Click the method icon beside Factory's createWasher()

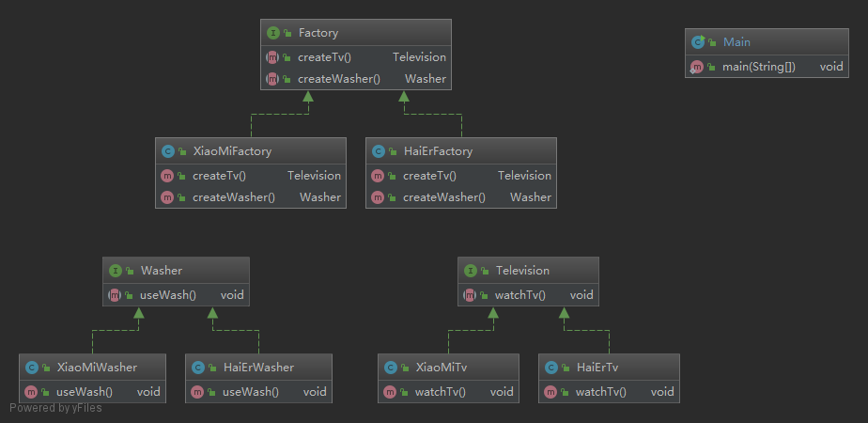272,79
